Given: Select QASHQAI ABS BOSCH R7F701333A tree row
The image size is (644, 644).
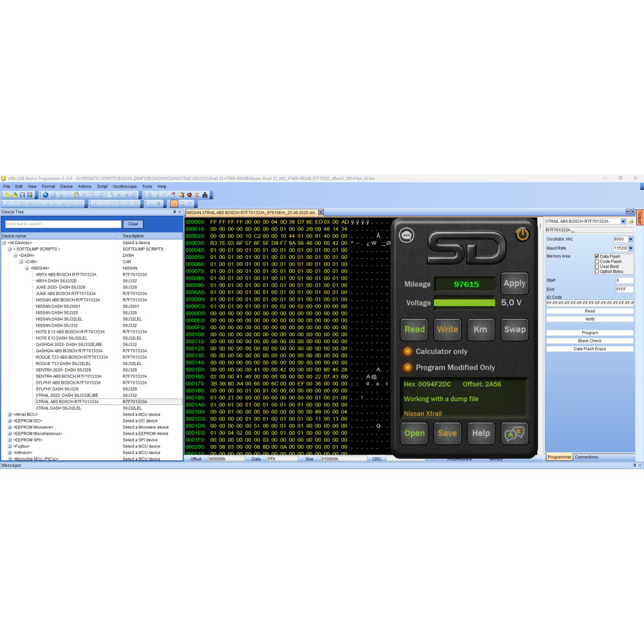Looking at the screenshot, I should pyautogui.click(x=69, y=351).
